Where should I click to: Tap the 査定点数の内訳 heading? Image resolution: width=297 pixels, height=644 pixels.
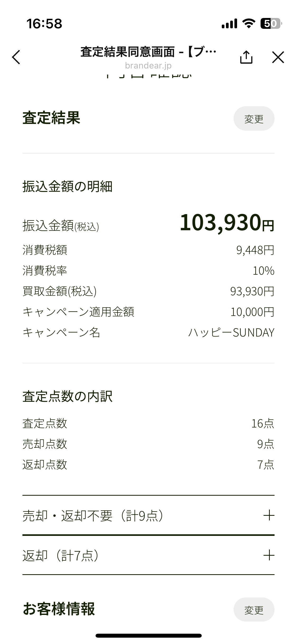coord(67,397)
